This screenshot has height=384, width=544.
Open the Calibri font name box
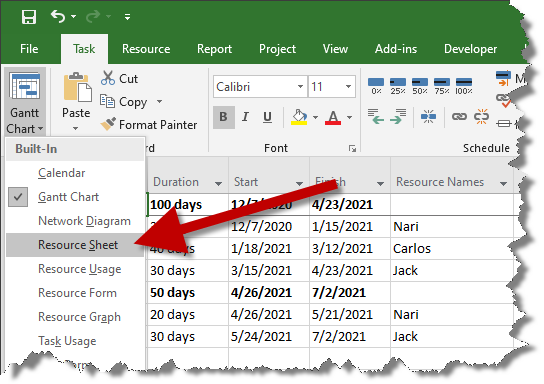(260, 86)
